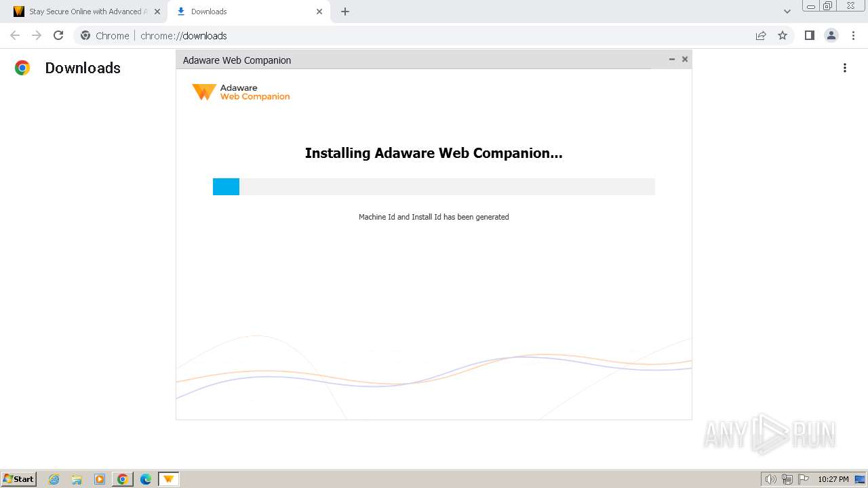
Task: Restore down the Chrome window
Action: click(828, 5)
